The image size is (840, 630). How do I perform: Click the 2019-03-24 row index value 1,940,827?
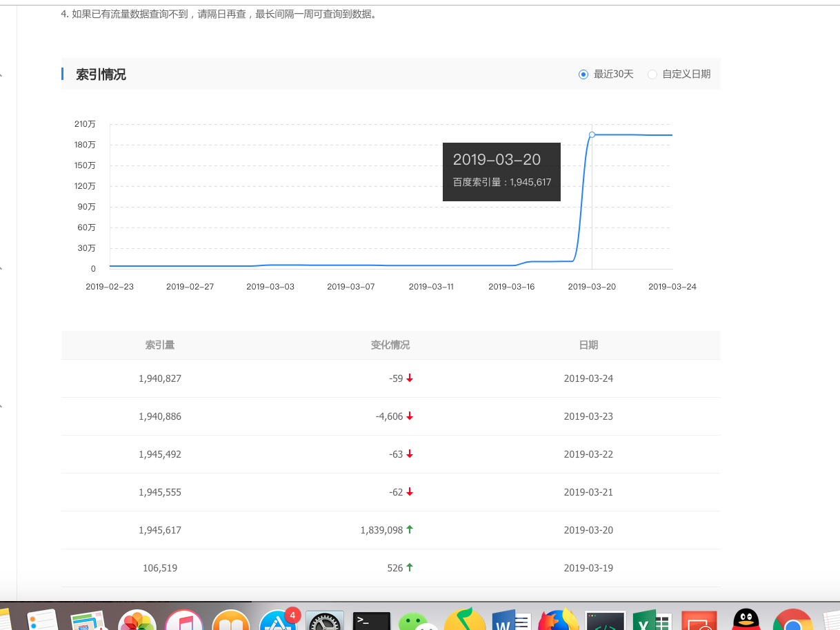(x=160, y=378)
